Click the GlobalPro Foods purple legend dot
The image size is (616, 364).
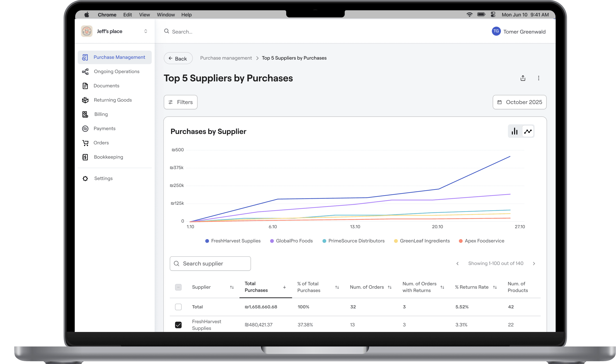tap(272, 241)
